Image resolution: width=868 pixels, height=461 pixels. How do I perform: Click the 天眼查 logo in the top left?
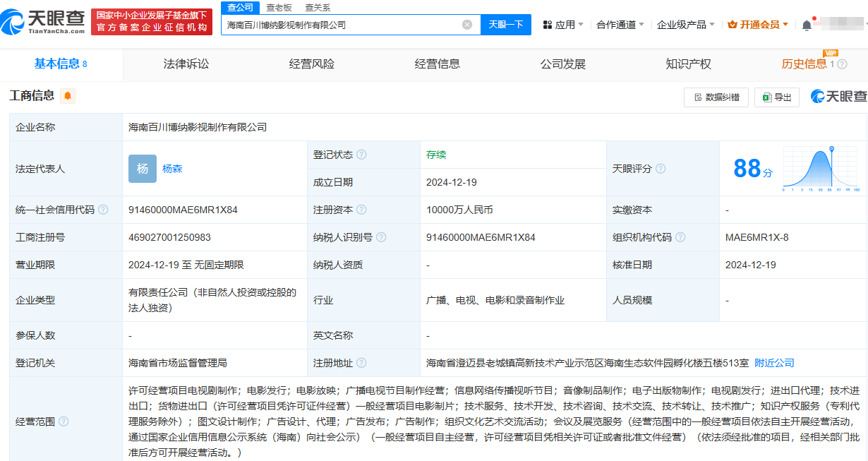44,22
